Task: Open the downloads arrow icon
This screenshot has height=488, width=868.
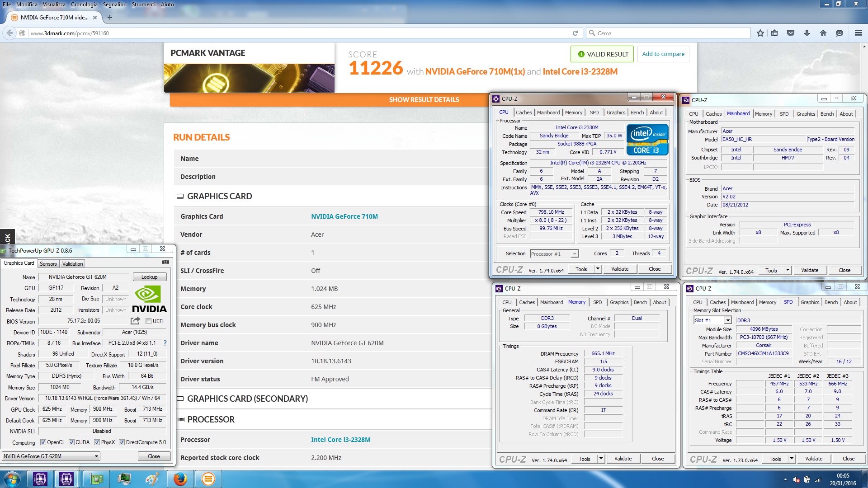Action: [x=807, y=33]
